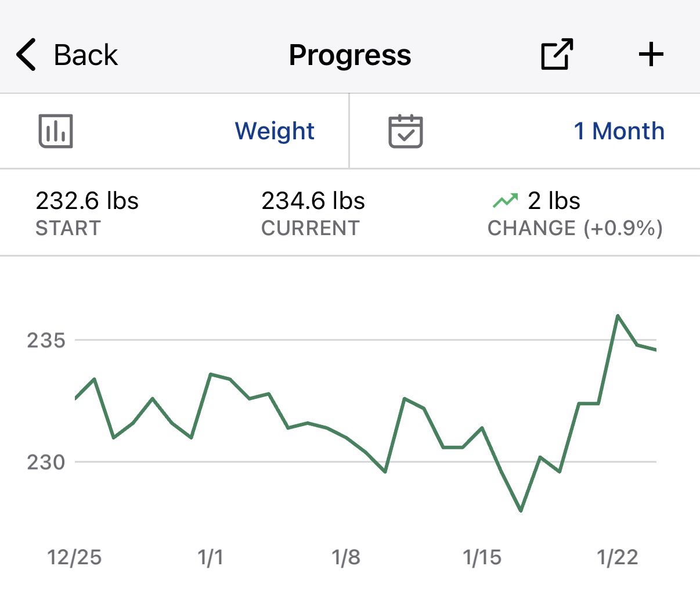Tap the CHANGE (+0.9%) label

tap(575, 228)
